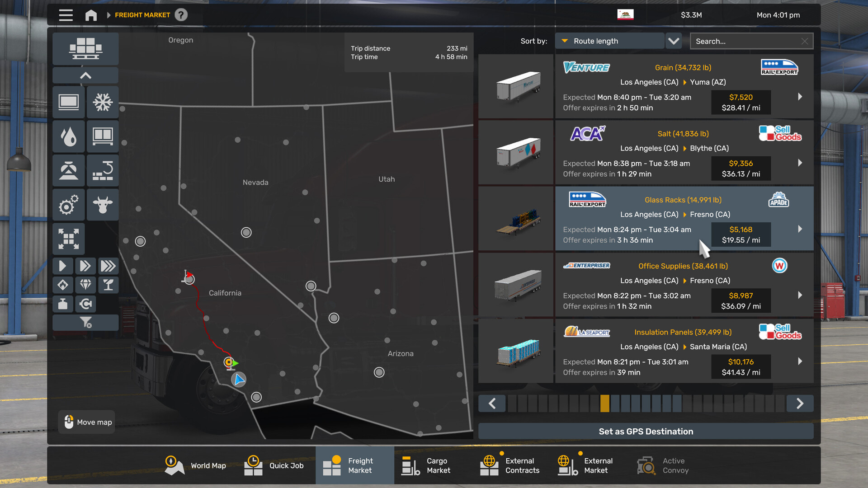This screenshot has width=868, height=488.
Task: Open the Sort by Route length dropdown
Action: (x=609, y=41)
